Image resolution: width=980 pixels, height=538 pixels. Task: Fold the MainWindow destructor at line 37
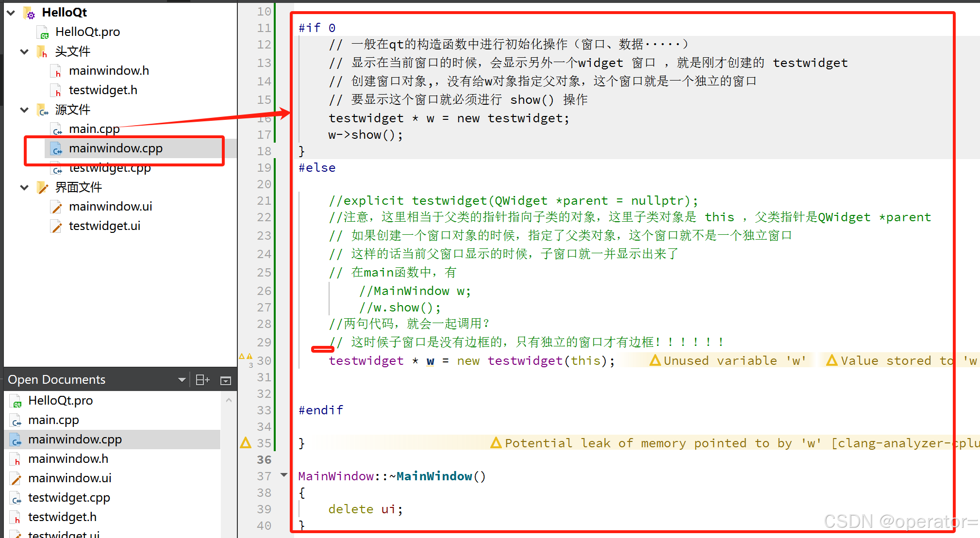pos(284,475)
